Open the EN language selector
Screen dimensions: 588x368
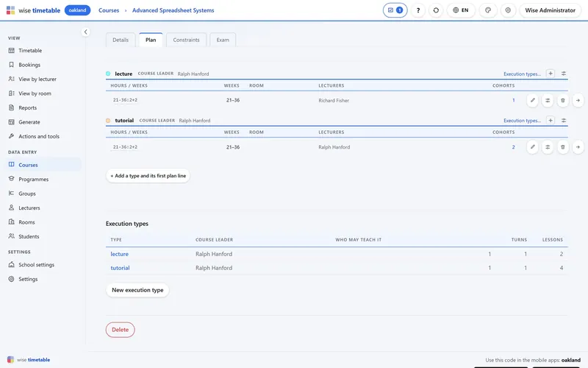[461, 10]
